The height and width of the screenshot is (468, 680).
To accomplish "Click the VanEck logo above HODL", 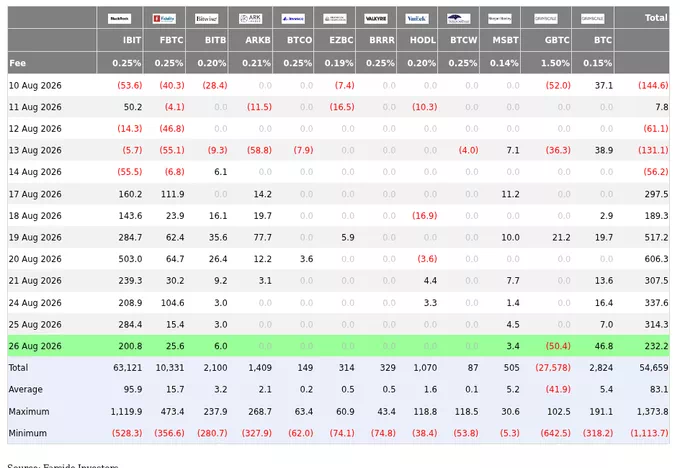I will pyautogui.click(x=417, y=19).
